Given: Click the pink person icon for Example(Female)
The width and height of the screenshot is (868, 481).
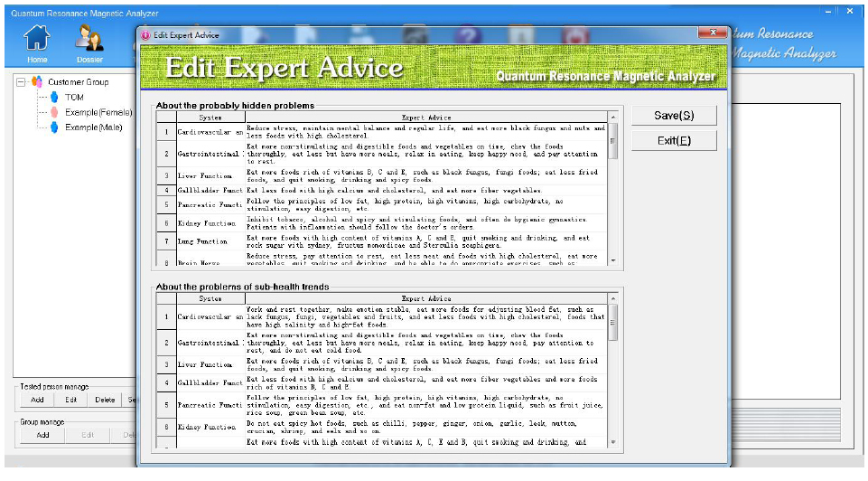Looking at the screenshot, I should 54,112.
